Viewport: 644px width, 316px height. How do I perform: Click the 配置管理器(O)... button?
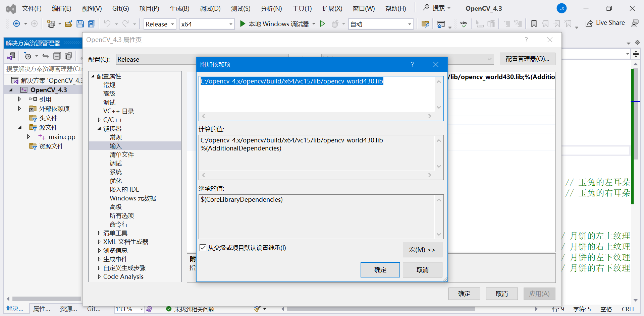point(527,59)
